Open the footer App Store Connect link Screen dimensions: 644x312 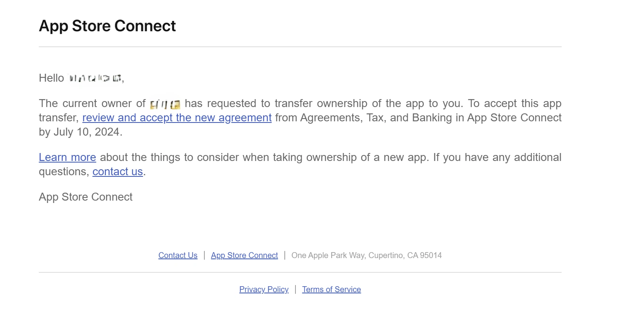pyautogui.click(x=244, y=255)
